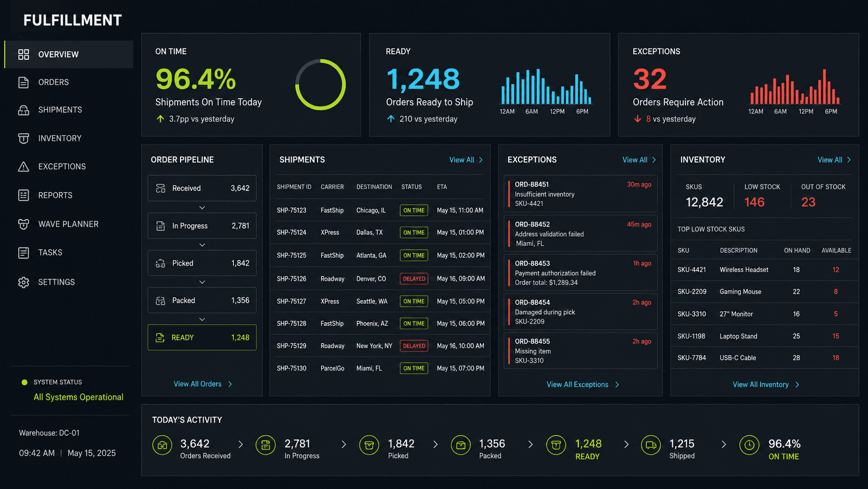Click View All in Exceptions panel

click(x=639, y=160)
